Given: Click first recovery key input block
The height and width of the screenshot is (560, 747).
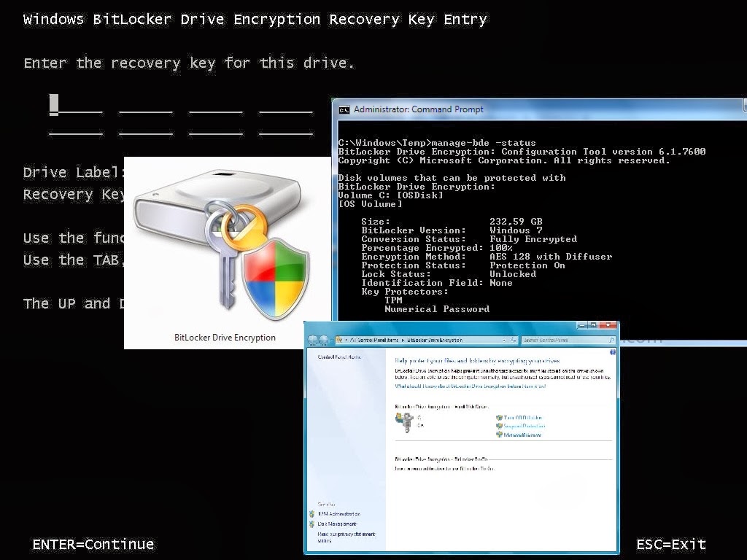Looking at the screenshot, I should pyautogui.click(x=76, y=105).
